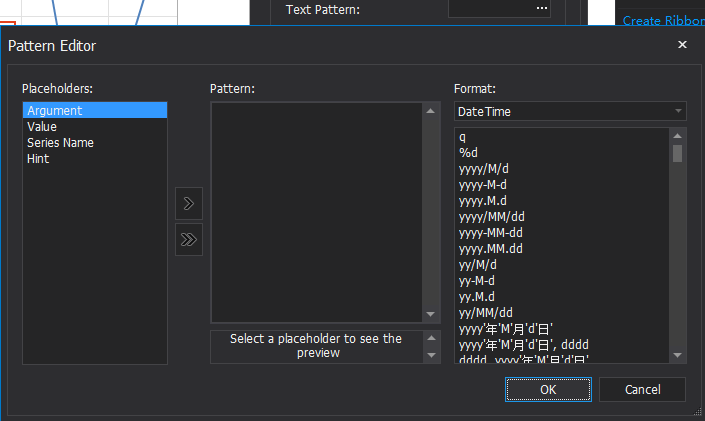705x421 pixels.
Task: Open the Create Ribbon link
Action: click(663, 20)
